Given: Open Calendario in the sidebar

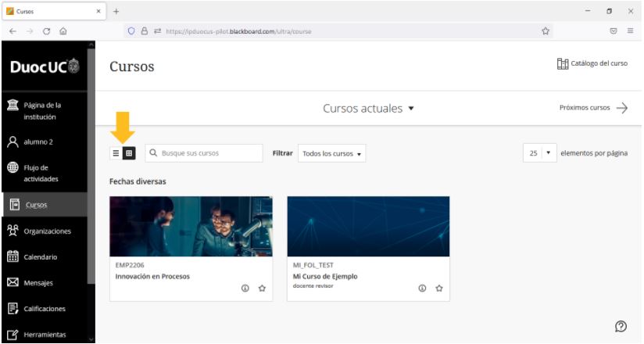Looking at the screenshot, I should pos(45,257).
